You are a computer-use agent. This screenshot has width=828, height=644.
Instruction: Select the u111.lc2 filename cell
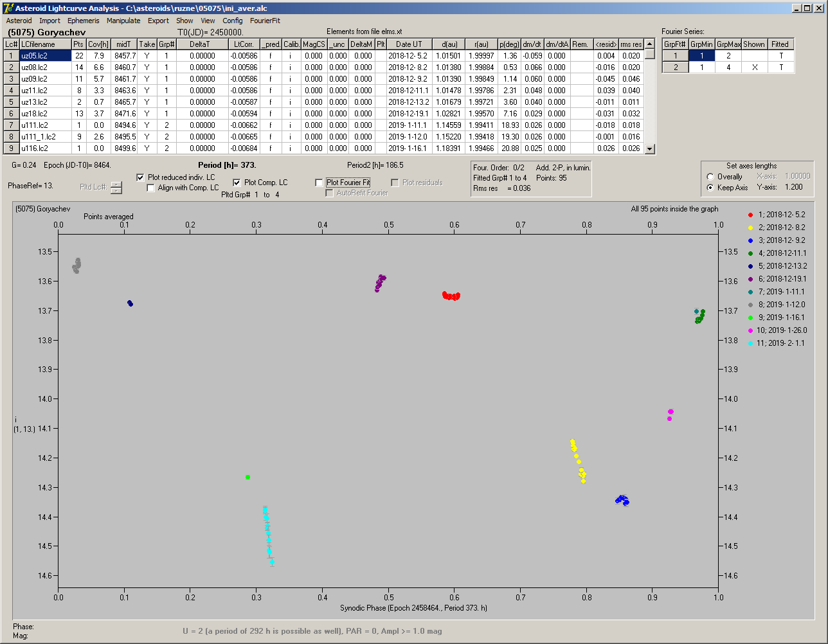click(45, 125)
